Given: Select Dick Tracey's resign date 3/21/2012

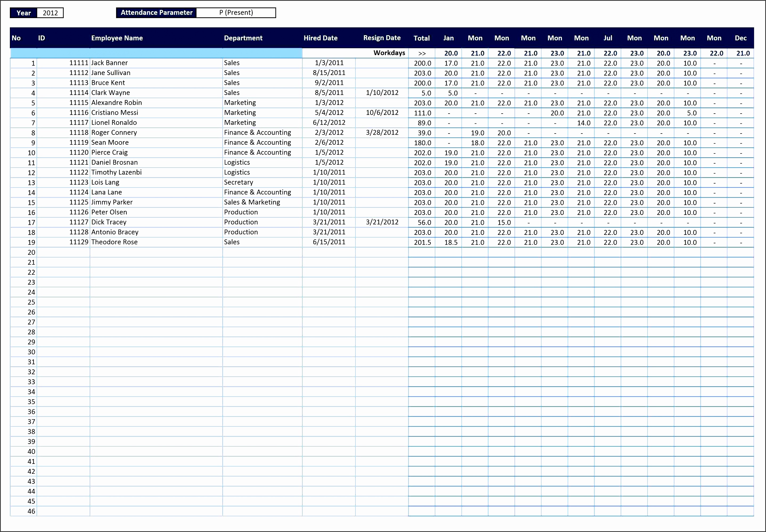Looking at the screenshot, I should click(382, 222).
